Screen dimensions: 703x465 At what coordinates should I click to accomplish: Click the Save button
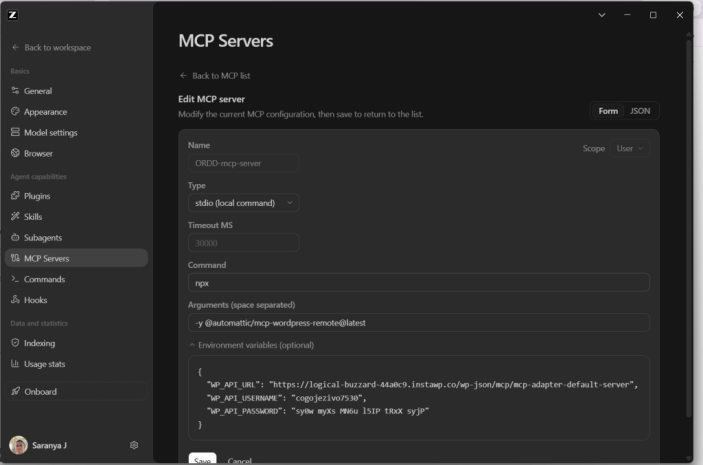(202, 460)
